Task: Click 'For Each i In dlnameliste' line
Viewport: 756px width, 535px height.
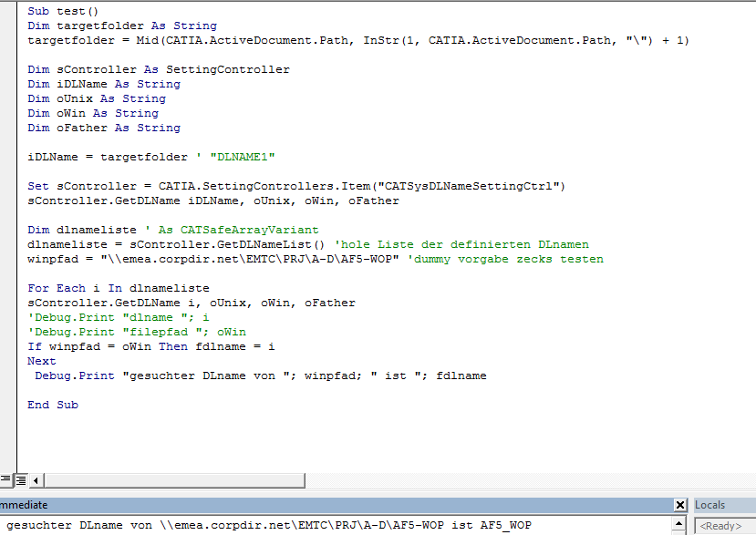Action: click(119, 288)
